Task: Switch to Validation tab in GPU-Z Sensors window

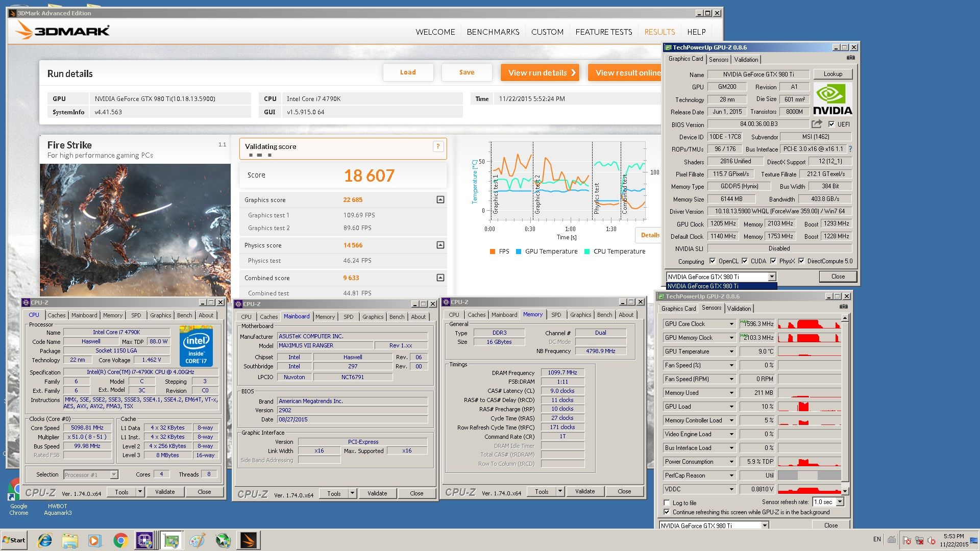Action: point(739,308)
